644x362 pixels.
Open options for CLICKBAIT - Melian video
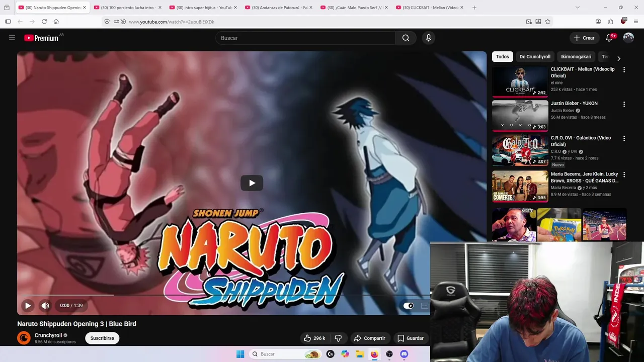tap(624, 70)
